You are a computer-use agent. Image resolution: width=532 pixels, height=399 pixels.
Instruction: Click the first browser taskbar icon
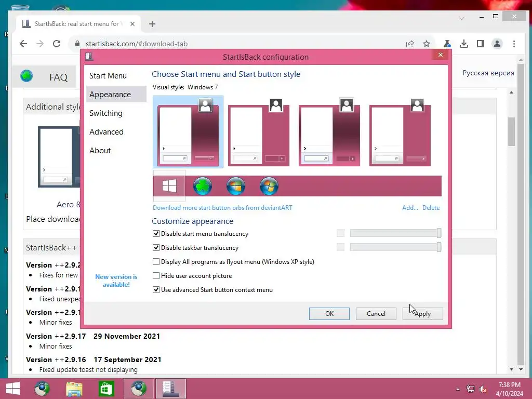click(x=42, y=389)
